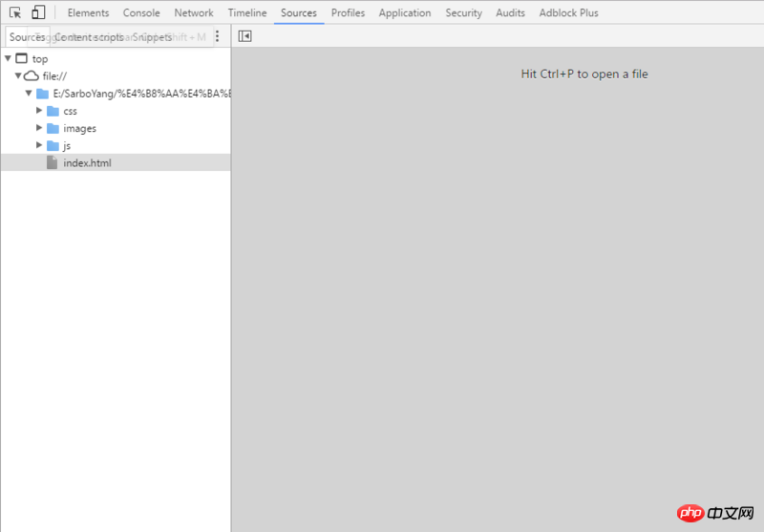764x532 pixels.
Task: Collapse the file:// domain node
Action: pos(18,75)
